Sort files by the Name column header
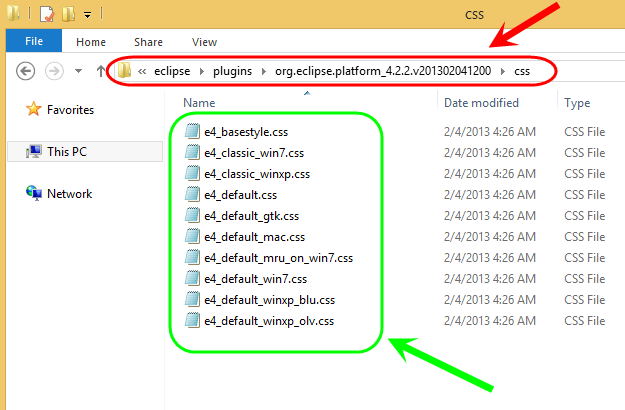Screen dimensions: 625x410 (x=199, y=103)
